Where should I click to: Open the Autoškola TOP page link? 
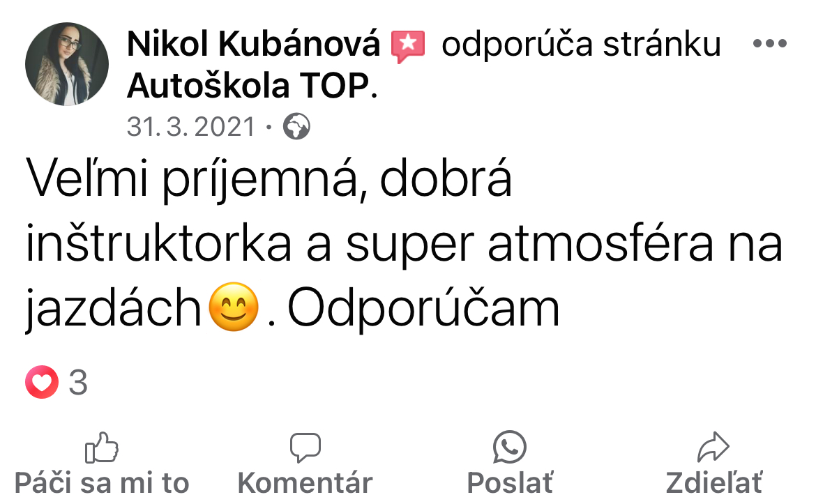point(249,86)
